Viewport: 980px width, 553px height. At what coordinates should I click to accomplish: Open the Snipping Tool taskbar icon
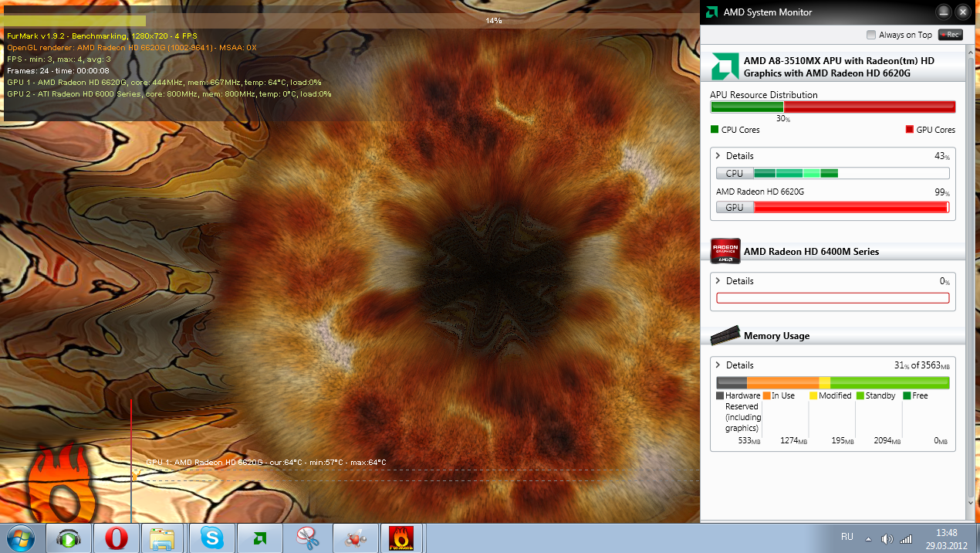coord(307,538)
